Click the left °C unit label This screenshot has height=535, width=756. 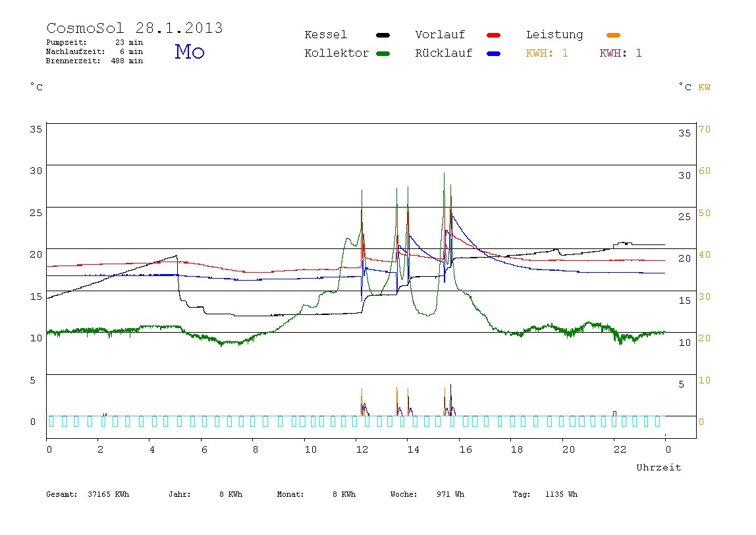point(37,87)
